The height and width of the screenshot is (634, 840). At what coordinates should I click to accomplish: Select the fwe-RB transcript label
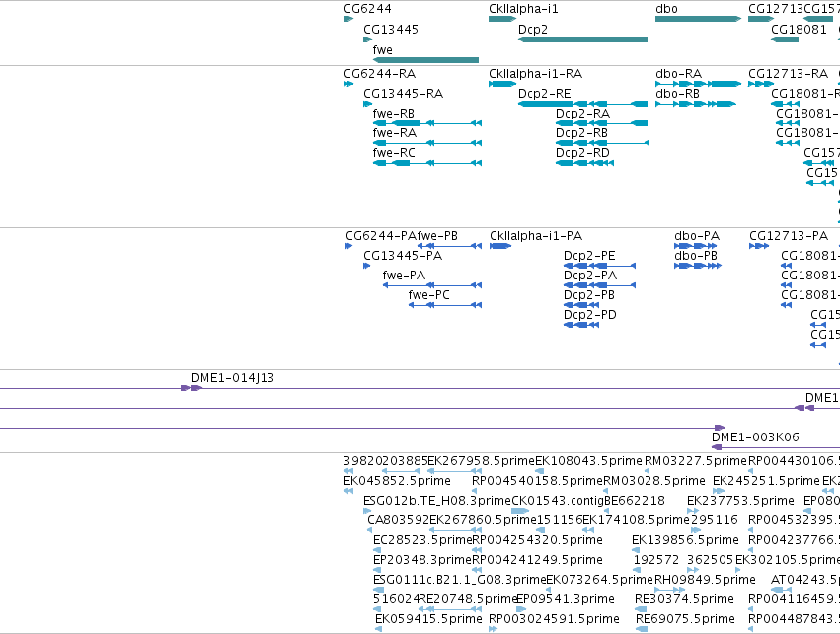point(394,114)
